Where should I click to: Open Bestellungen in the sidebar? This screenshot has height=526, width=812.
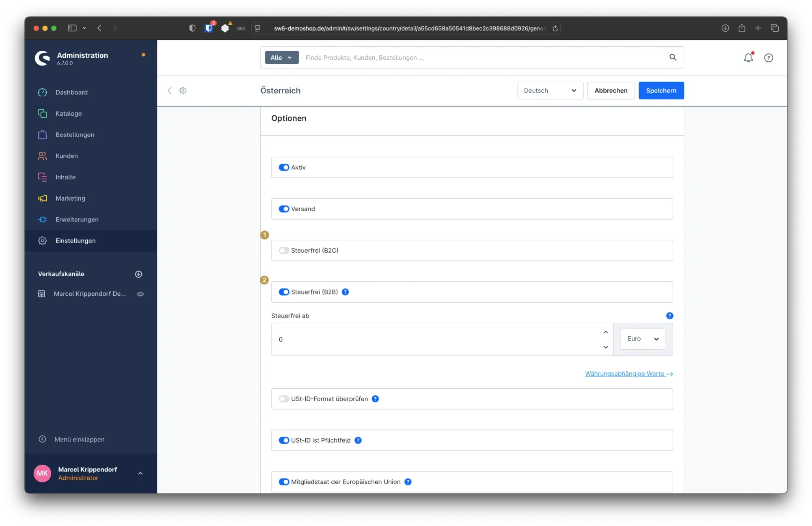click(x=75, y=135)
